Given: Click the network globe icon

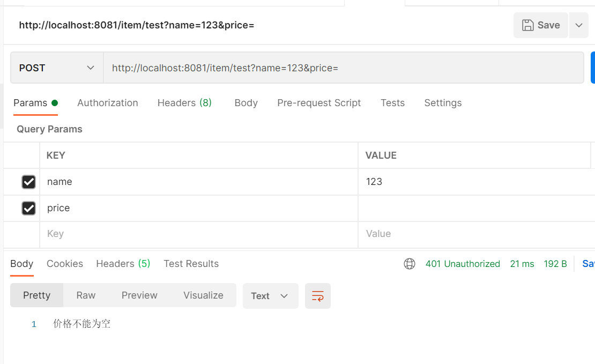Looking at the screenshot, I should point(410,264).
